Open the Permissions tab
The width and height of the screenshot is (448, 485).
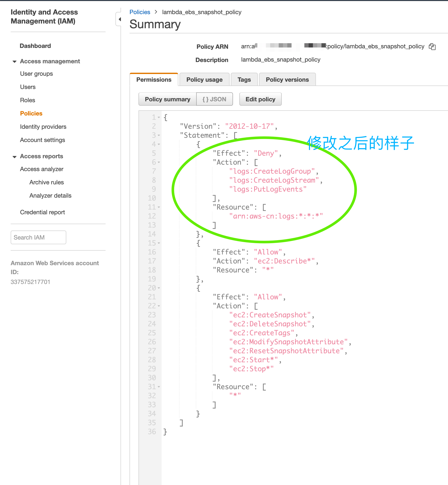[x=154, y=80]
